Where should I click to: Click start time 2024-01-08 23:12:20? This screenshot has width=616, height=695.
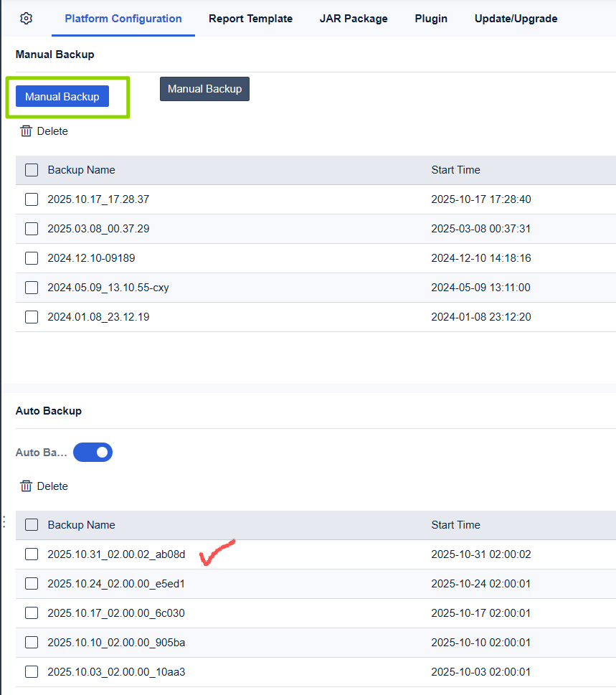point(481,317)
